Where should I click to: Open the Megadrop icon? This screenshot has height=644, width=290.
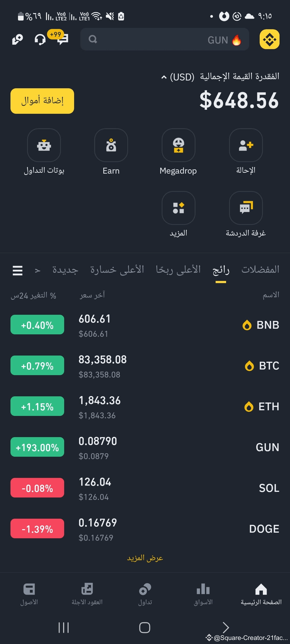178,145
